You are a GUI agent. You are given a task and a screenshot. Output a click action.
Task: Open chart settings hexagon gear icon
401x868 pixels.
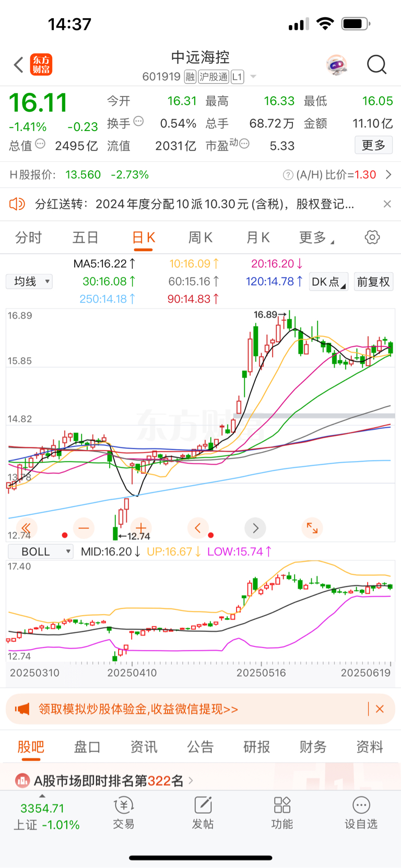pos(372,237)
